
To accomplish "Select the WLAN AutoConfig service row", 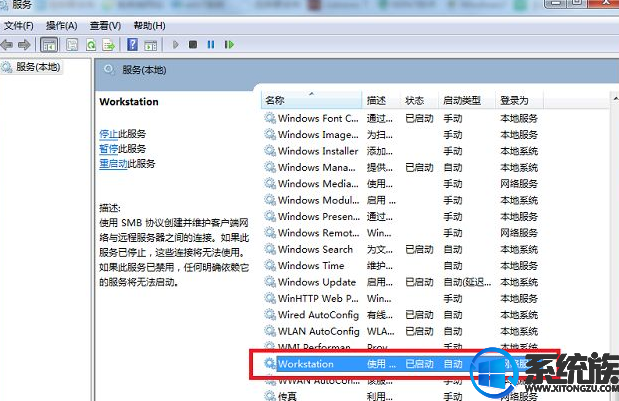I will click(401, 331).
